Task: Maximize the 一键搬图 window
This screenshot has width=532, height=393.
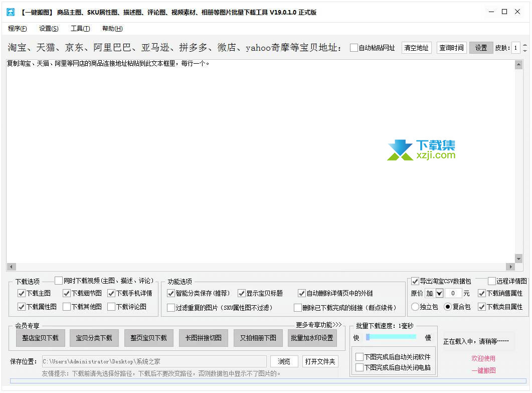Action: 504,12
